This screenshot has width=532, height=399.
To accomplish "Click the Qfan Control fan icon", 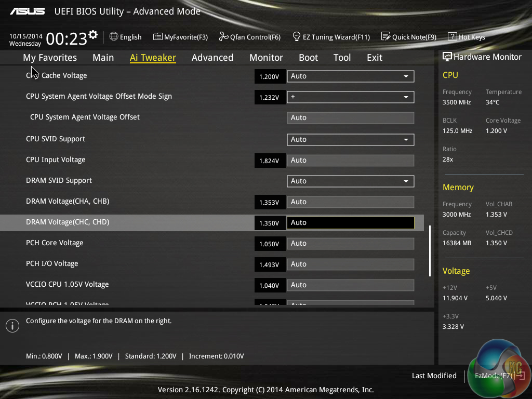I will (223, 36).
